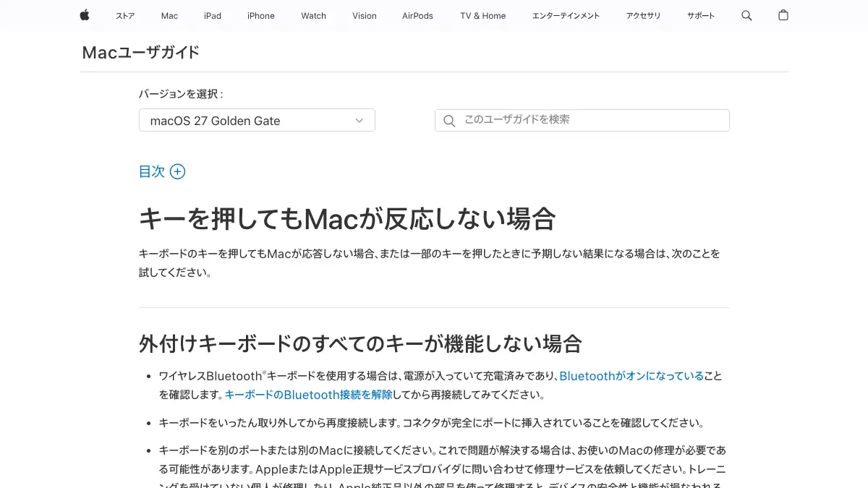Image resolution: width=868 pixels, height=488 pixels.
Task: Follow the キーボードのBluetooth接続を解除 link
Action: point(309,395)
